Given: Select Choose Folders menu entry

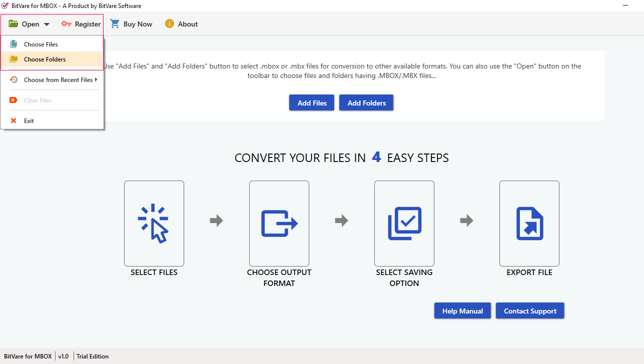Looking at the screenshot, I should point(45,59).
